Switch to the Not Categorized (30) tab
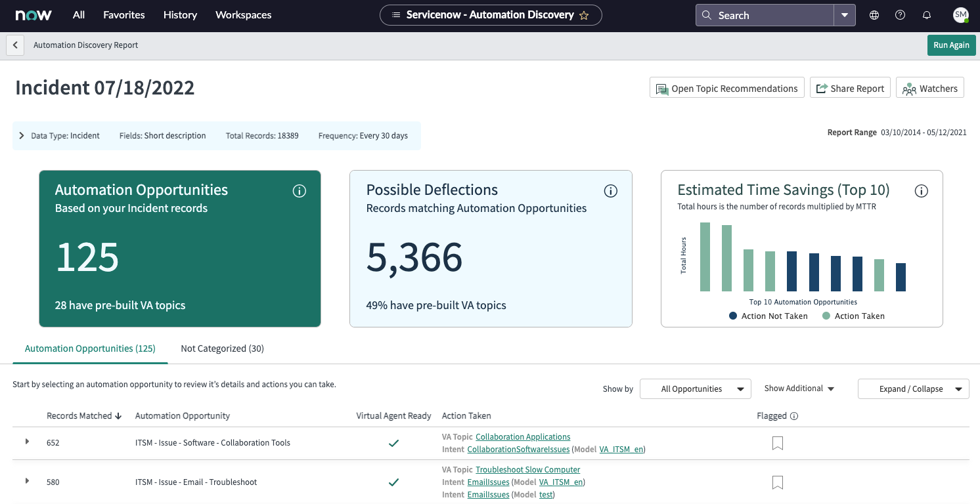This screenshot has width=980, height=504. click(222, 348)
